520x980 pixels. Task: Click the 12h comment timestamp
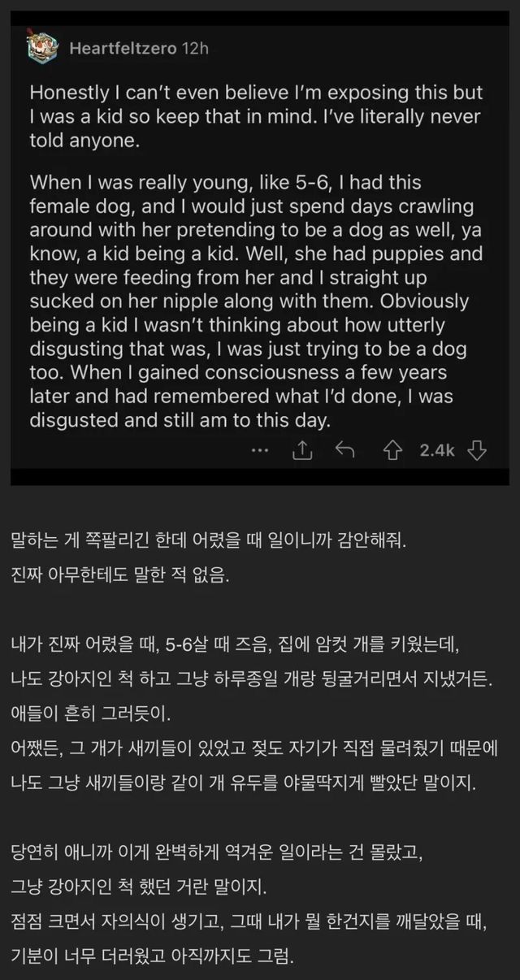pyautogui.click(x=196, y=49)
